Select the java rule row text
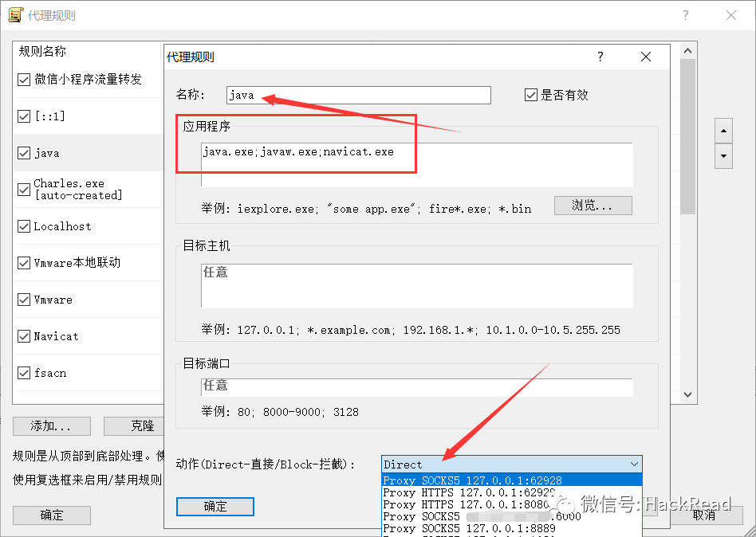The height and width of the screenshot is (537, 756). pos(47,153)
